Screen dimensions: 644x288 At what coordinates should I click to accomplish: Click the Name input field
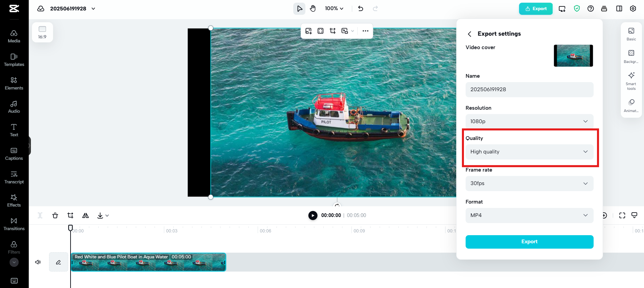click(529, 89)
